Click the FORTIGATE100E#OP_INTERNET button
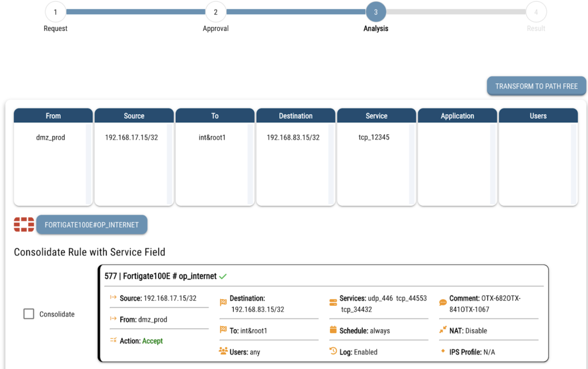 [92, 225]
